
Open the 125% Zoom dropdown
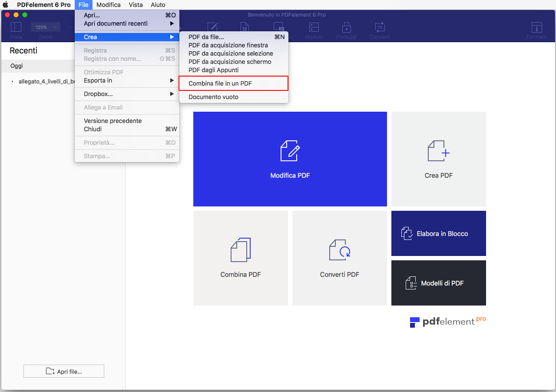coord(45,27)
